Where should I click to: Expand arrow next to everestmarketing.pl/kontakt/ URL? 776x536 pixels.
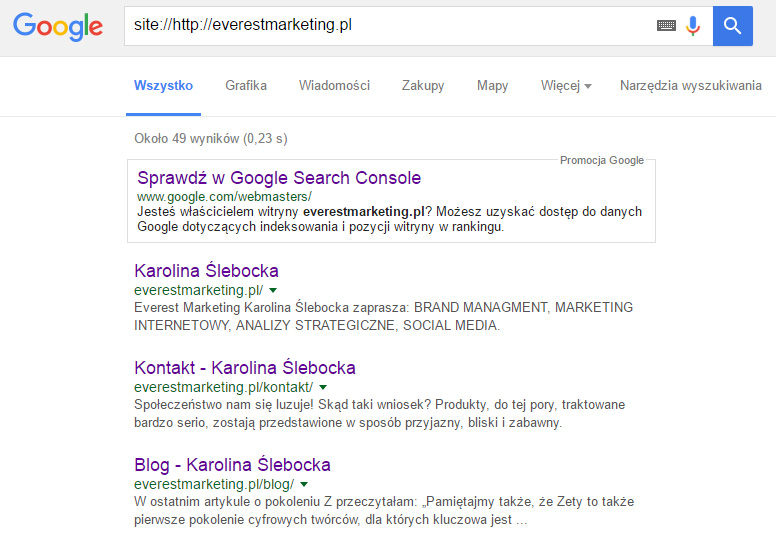[x=323, y=388]
